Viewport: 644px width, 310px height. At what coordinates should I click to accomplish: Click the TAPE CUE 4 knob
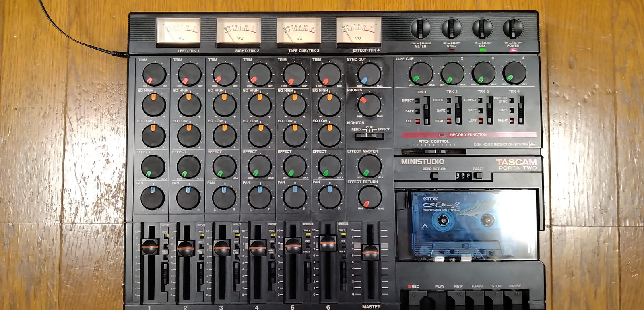point(514,73)
